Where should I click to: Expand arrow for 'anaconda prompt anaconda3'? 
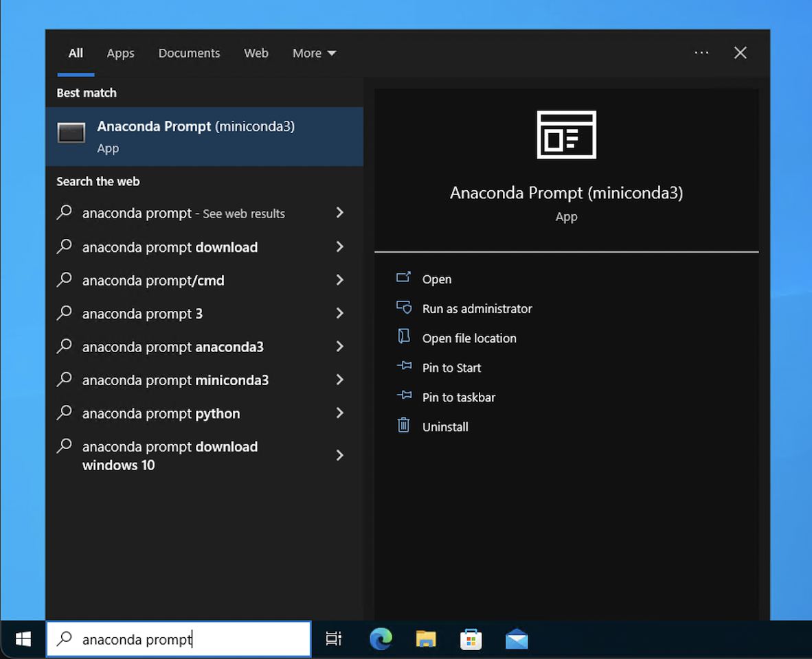[340, 346]
